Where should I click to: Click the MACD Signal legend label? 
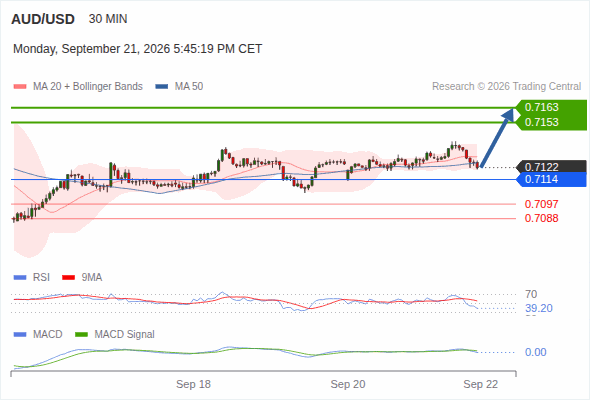tap(125, 334)
